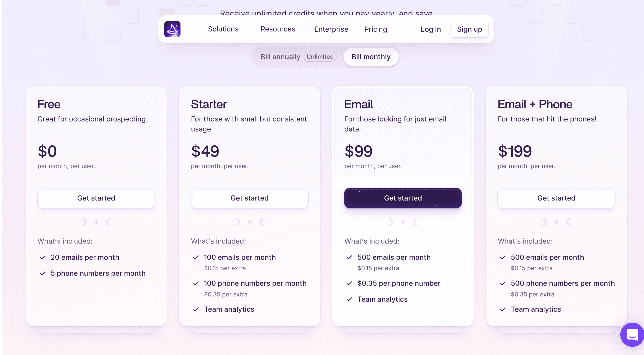The image size is (644, 355).
Task: Click the star divider icon in Free card
Action: coord(96,222)
